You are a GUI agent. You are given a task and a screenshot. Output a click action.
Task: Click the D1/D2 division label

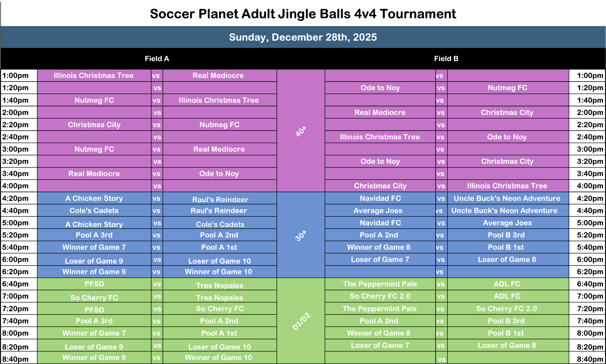pyautogui.click(x=301, y=321)
